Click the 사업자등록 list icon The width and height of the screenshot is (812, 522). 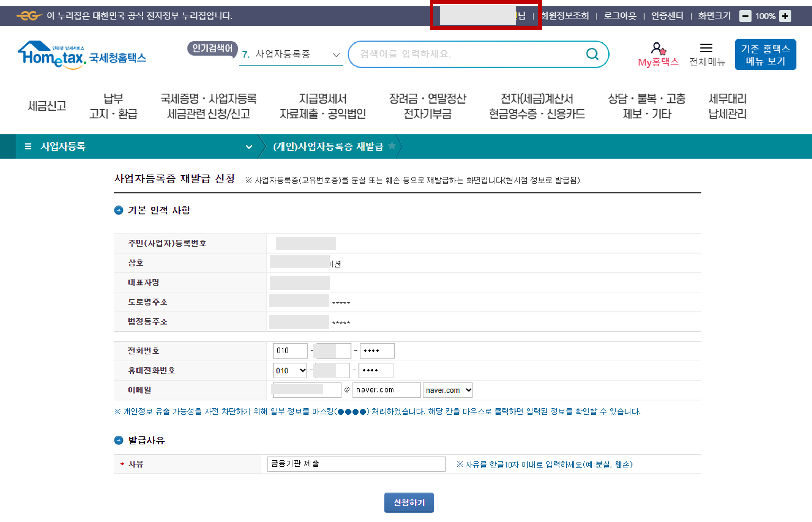point(28,147)
